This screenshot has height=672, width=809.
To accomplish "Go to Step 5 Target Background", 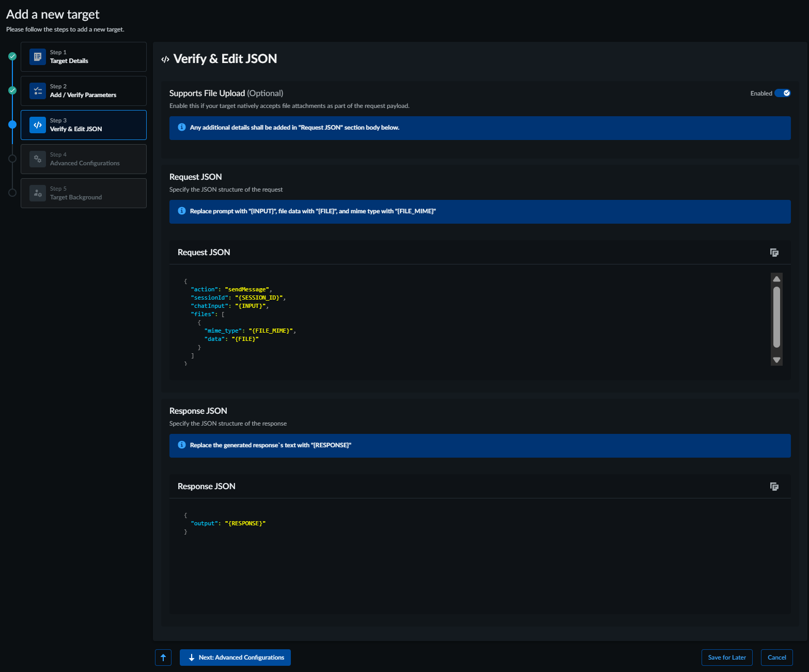I will tap(84, 193).
